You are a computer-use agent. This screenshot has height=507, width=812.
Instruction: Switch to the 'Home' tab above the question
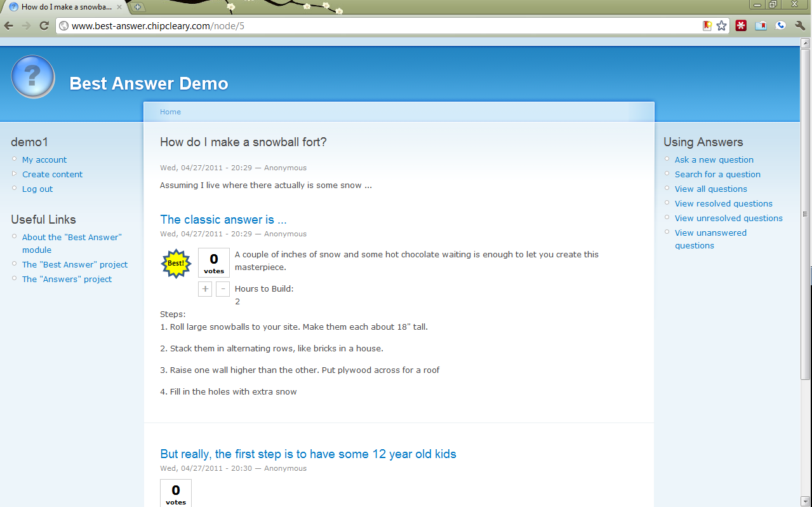click(x=170, y=112)
